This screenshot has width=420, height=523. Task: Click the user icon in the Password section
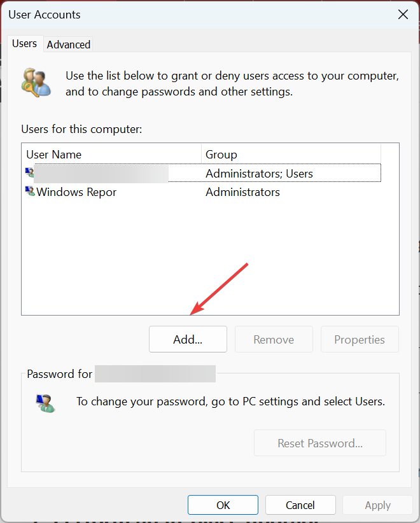click(x=45, y=403)
